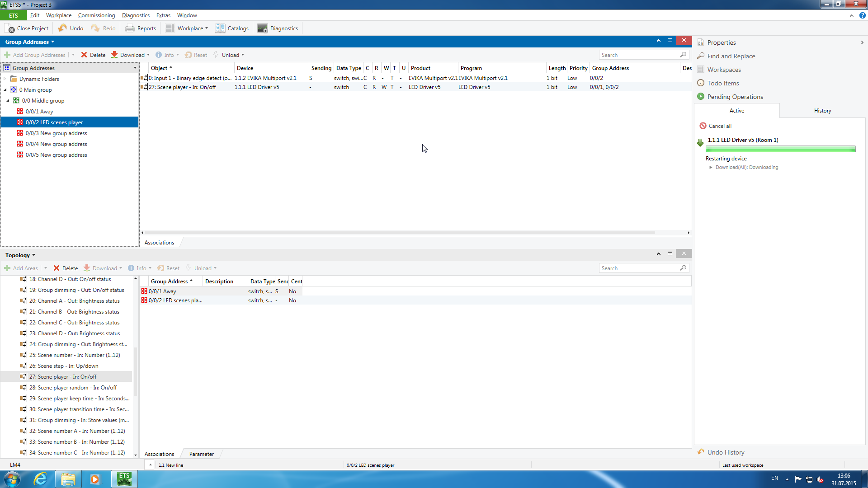868x488 pixels.
Task: Click the Close Project icon
Action: tap(10, 28)
